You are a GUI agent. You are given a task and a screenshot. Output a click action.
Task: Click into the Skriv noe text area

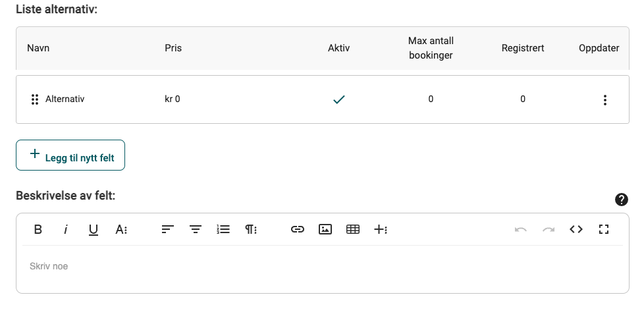pos(323,267)
